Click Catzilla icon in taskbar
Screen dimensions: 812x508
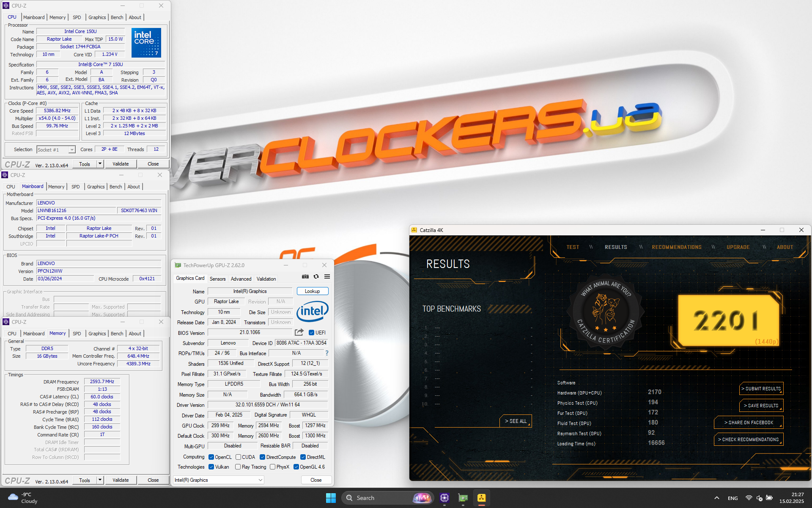click(482, 498)
